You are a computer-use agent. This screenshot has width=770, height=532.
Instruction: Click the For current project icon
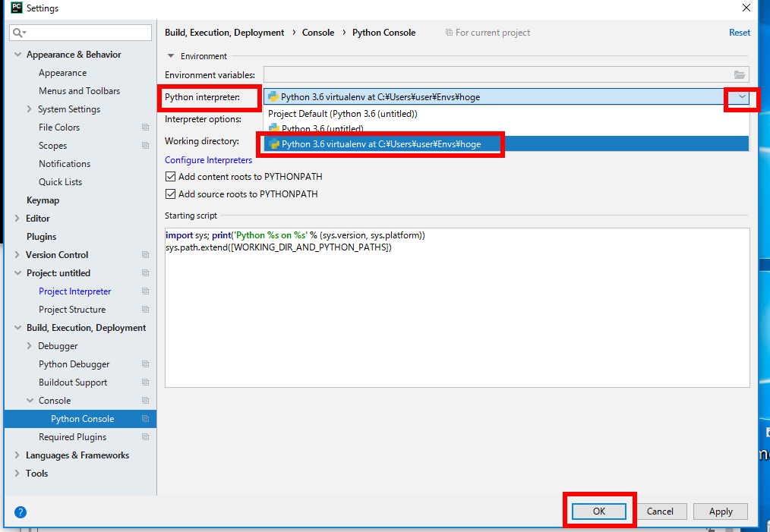click(x=449, y=33)
